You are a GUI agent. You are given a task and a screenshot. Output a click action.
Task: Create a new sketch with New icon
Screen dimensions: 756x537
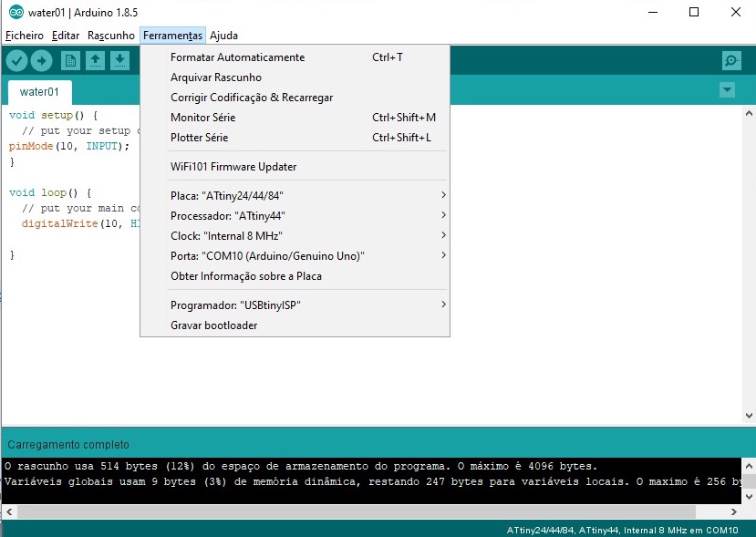(x=70, y=61)
